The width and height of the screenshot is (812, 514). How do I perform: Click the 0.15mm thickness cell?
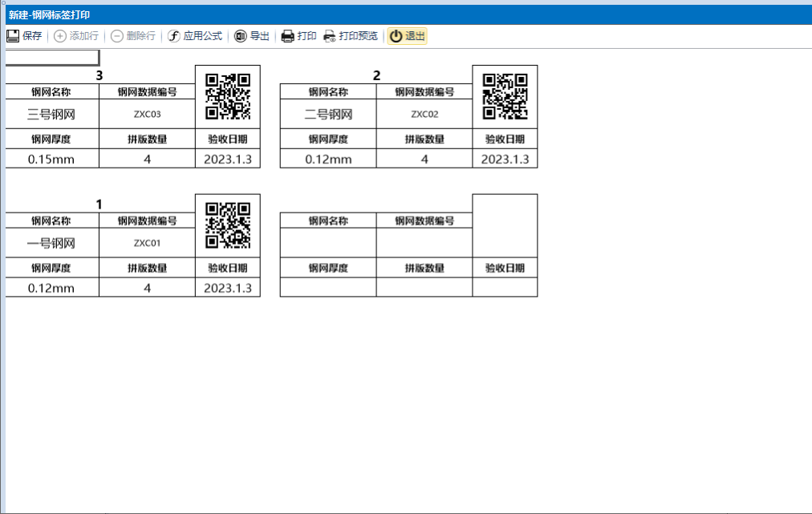pyautogui.click(x=51, y=159)
